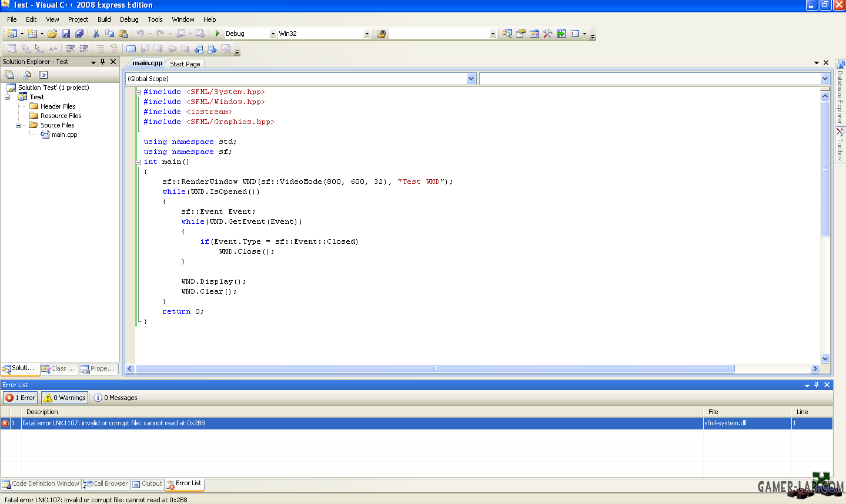Open the Tools menu
The image size is (846, 504).
pos(155,19)
